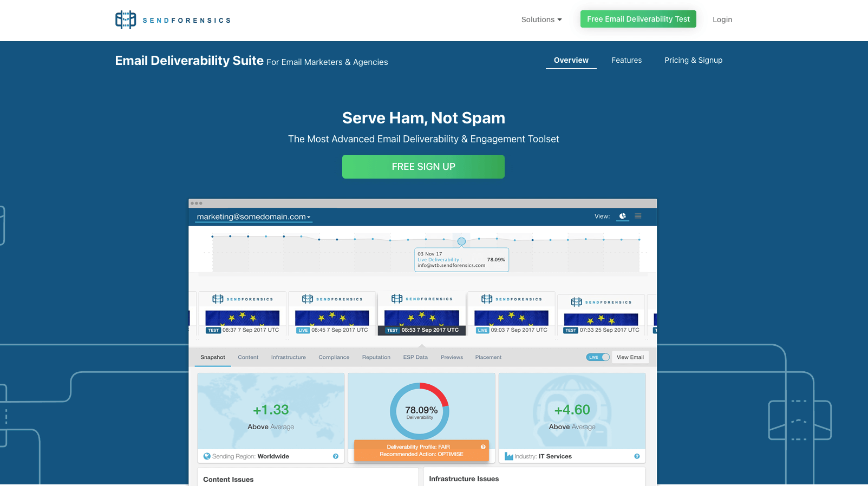This screenshot has width=868, height=486.
Task: Click the FREE SIGN UP button
Action: [423, 167]
